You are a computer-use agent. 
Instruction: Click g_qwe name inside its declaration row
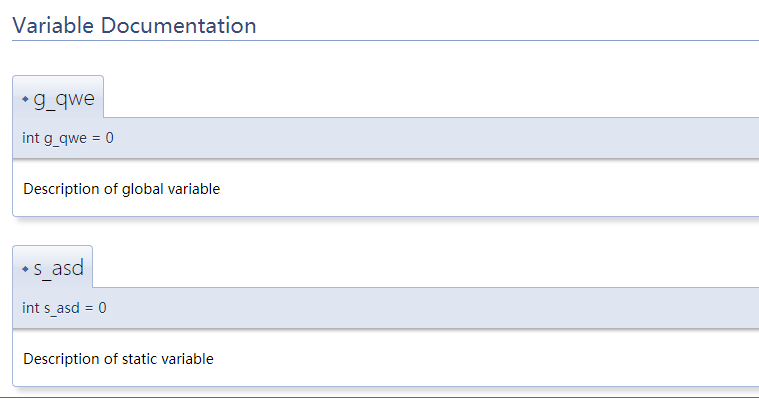(65, 139)
